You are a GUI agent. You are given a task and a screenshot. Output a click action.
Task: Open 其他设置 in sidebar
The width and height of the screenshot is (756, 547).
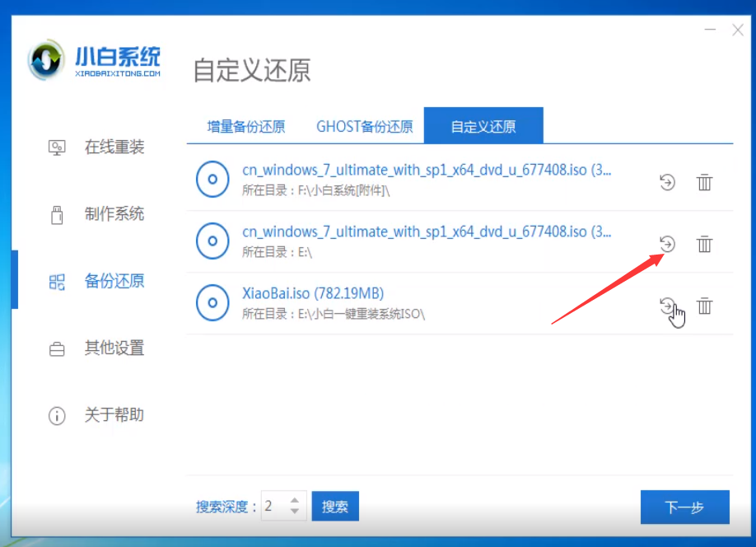(x=114, y=348)
